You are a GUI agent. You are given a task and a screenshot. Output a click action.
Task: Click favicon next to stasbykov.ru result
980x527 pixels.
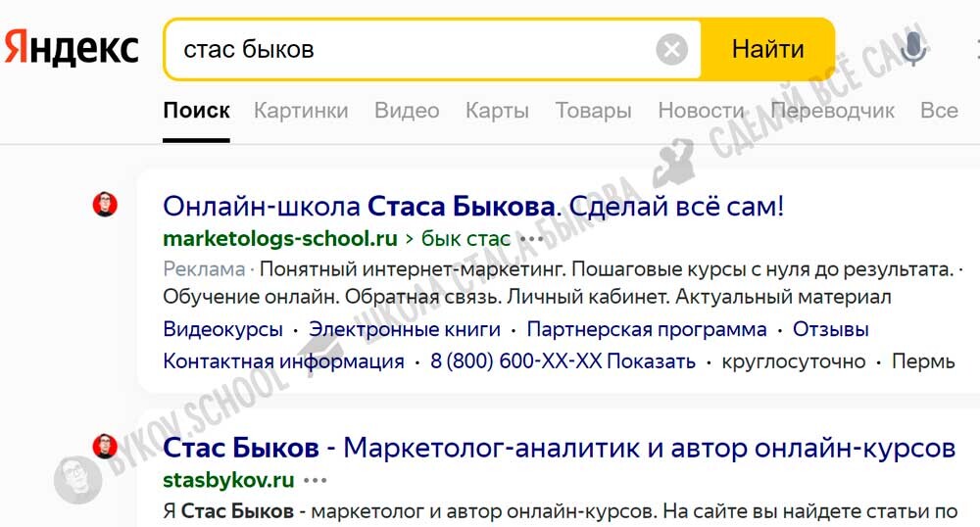(105, 446)
